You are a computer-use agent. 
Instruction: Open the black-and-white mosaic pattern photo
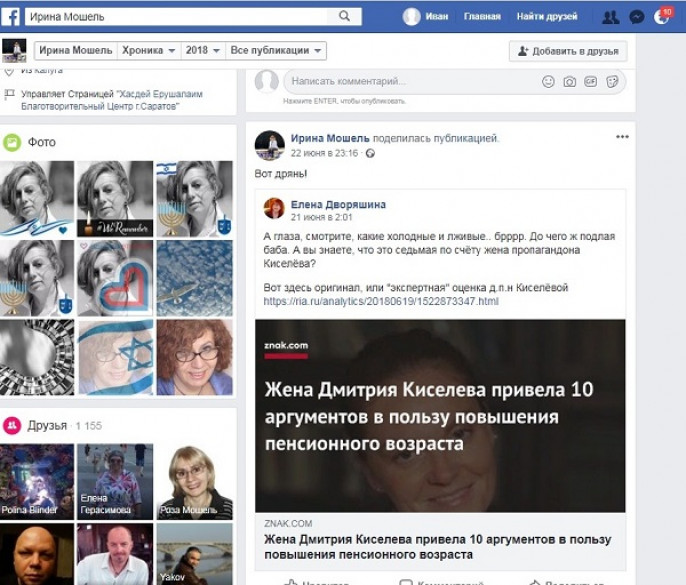(x=37, y=357)
